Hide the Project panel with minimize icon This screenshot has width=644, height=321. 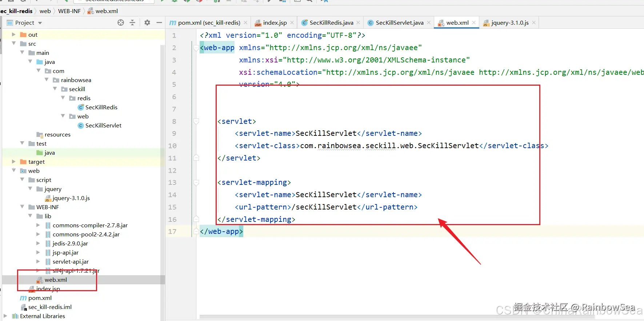coord(159,23)
